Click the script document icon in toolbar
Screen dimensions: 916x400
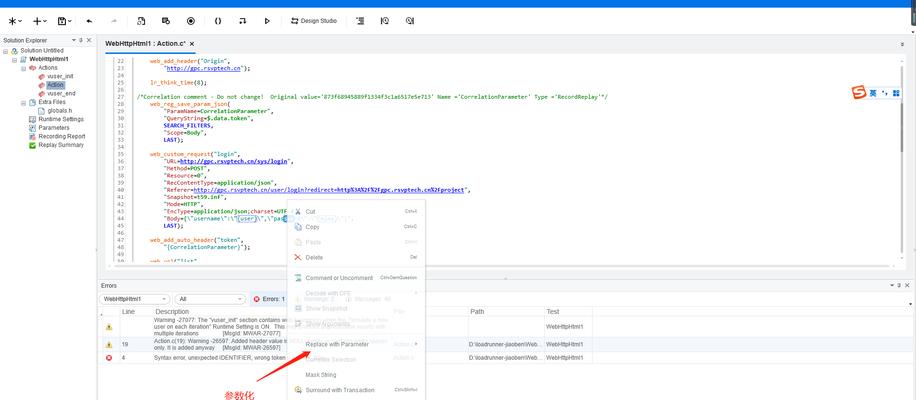click(141, 21)
